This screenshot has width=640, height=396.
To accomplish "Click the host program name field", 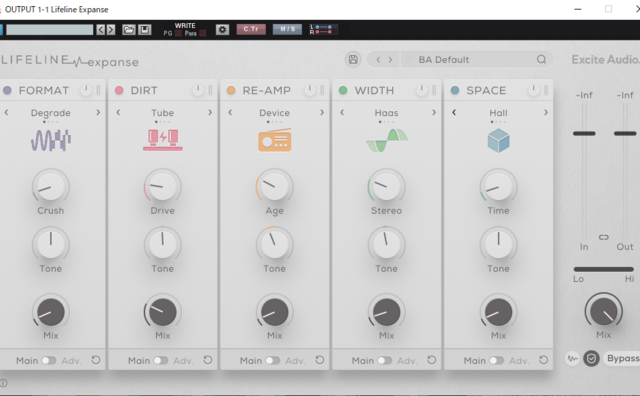I will pos(49,30).
